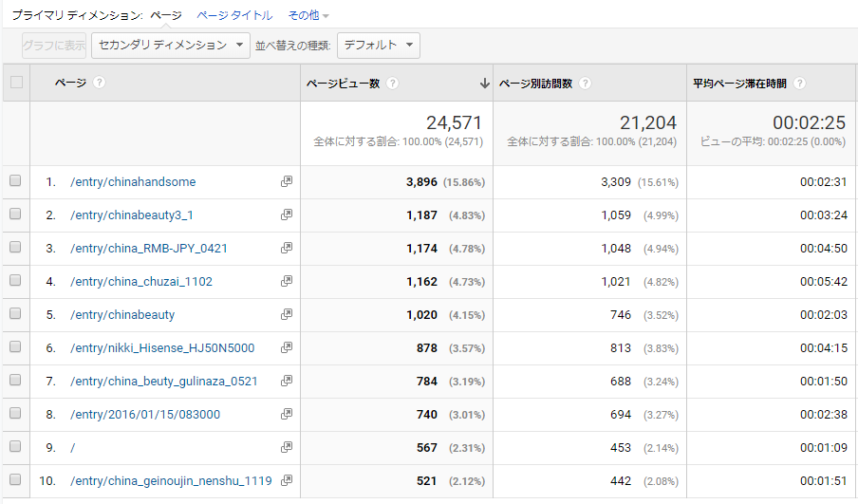Open /entry/nikki_Hisense_HJ50N5000 external link icon

click(287, 347)
